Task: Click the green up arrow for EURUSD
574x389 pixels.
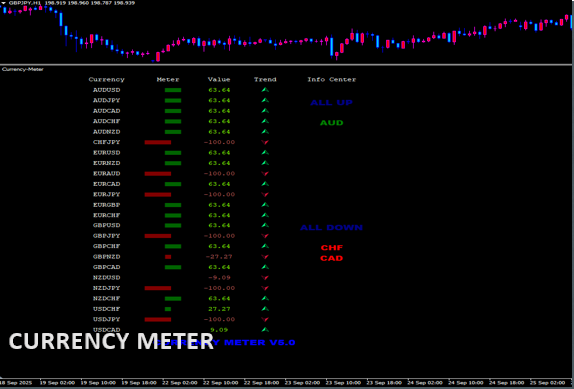Action: 265,153
